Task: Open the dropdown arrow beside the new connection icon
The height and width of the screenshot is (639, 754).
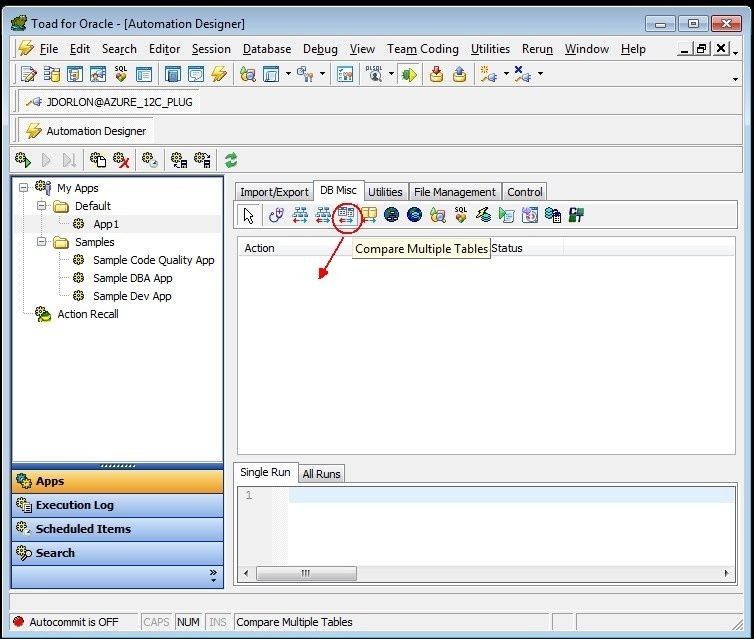Action: pos(506,74)
